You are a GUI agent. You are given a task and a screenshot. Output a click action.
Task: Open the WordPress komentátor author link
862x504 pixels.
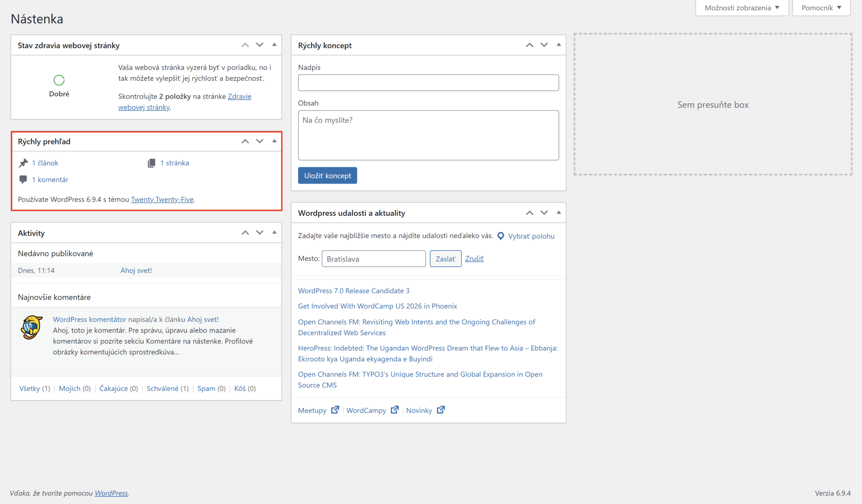[89, 319]
